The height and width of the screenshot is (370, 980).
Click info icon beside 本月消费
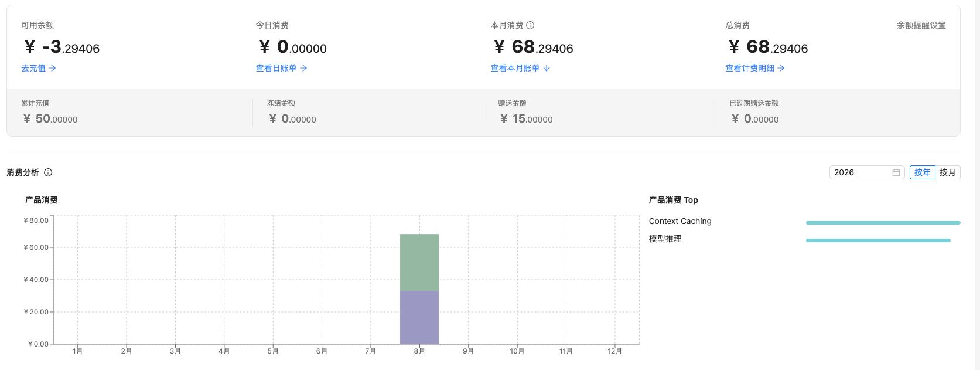click(x=530, y=25)
